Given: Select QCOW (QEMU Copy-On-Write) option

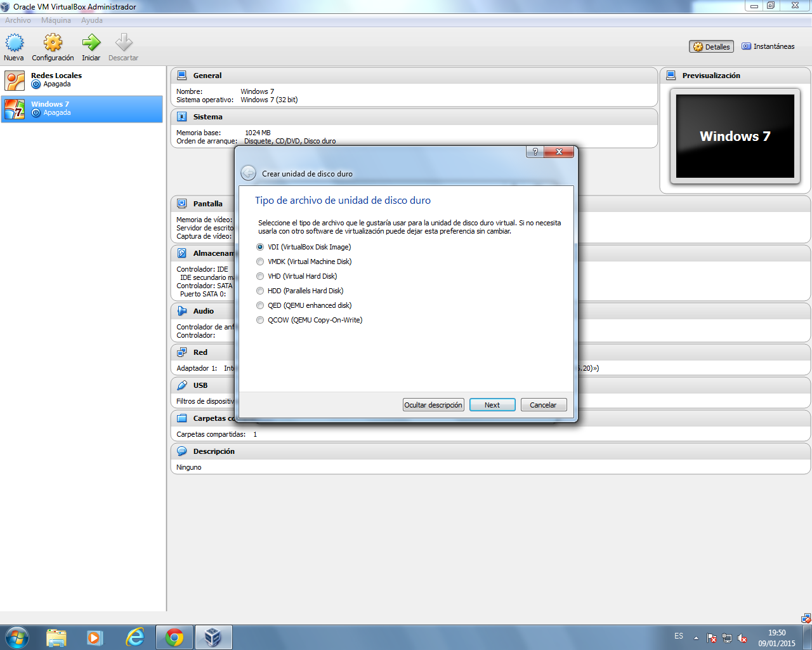Looking at the screenshot, I should (310, 320).
